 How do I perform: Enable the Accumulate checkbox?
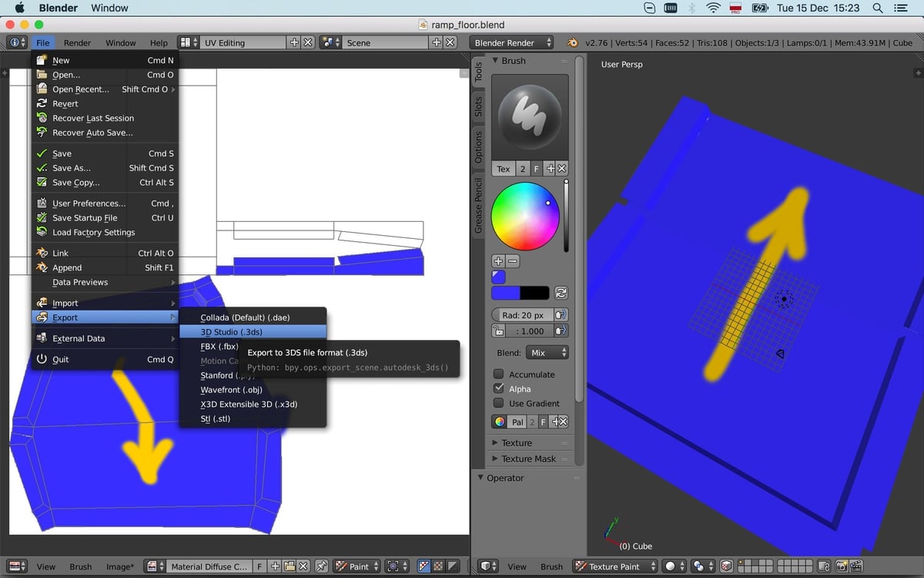coord(499,375)
